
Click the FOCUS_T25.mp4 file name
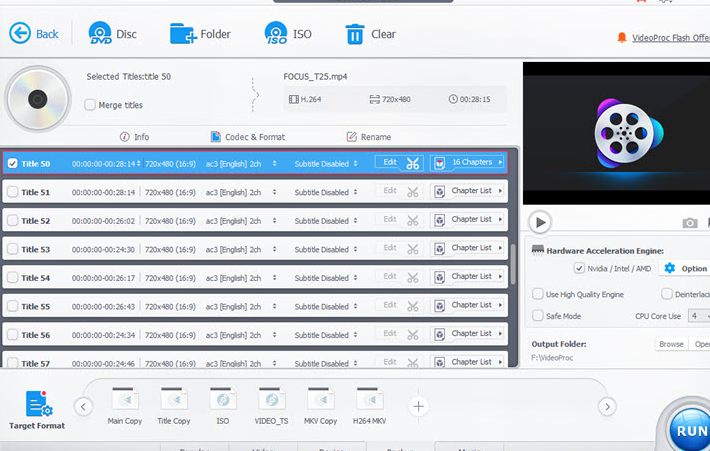pyautogui.click(x=315, y=77)
